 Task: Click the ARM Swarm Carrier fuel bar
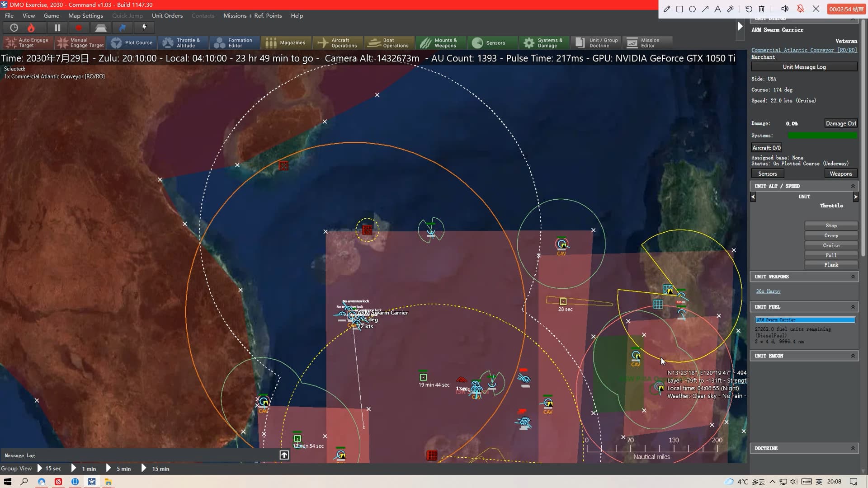pyautogui.click(x=805, y=320)
